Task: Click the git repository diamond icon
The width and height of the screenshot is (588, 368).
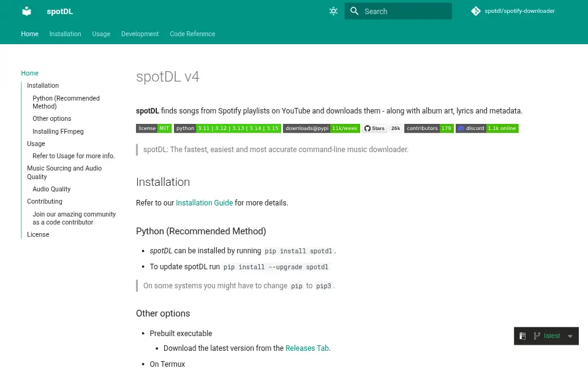Action: tap(475, 11)
